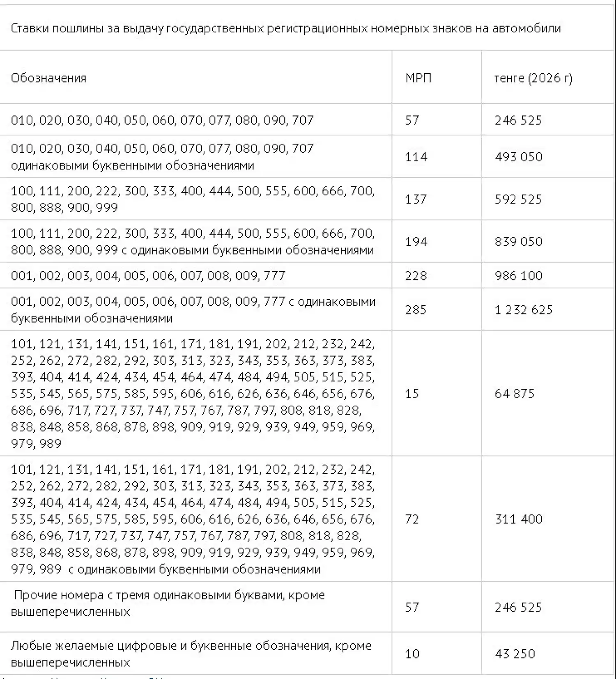Select the 986 100 tenge amount

coord(518,275)
